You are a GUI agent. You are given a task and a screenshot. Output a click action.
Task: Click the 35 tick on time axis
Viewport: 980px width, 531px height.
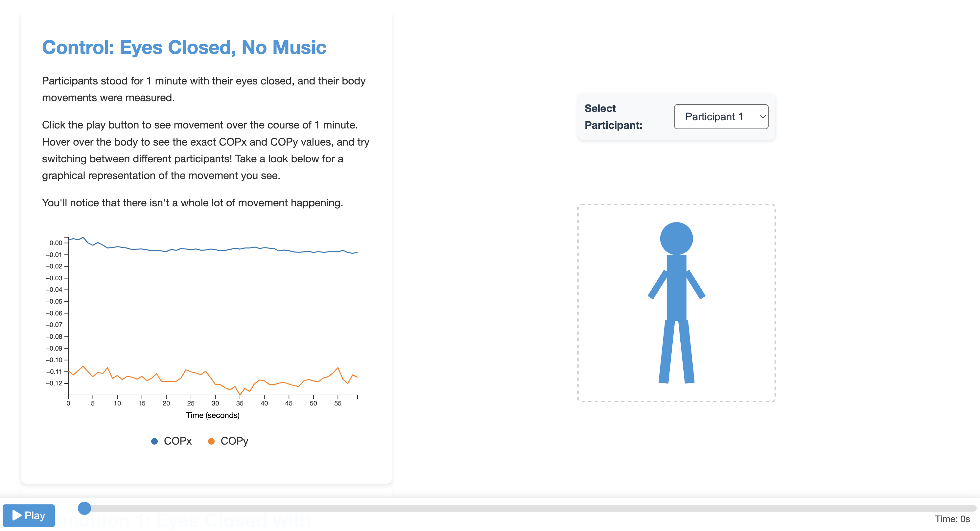(240, 403)
